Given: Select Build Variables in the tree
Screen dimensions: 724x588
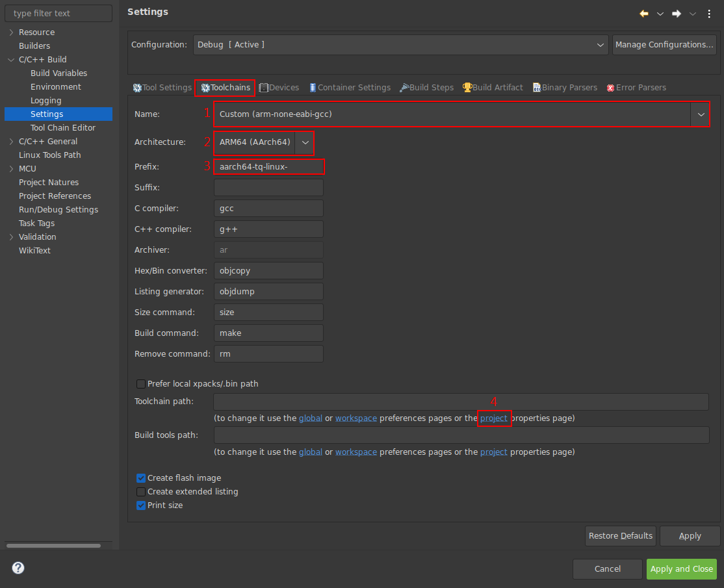Looking at the screenshot, I should click(x=58, y=73).
